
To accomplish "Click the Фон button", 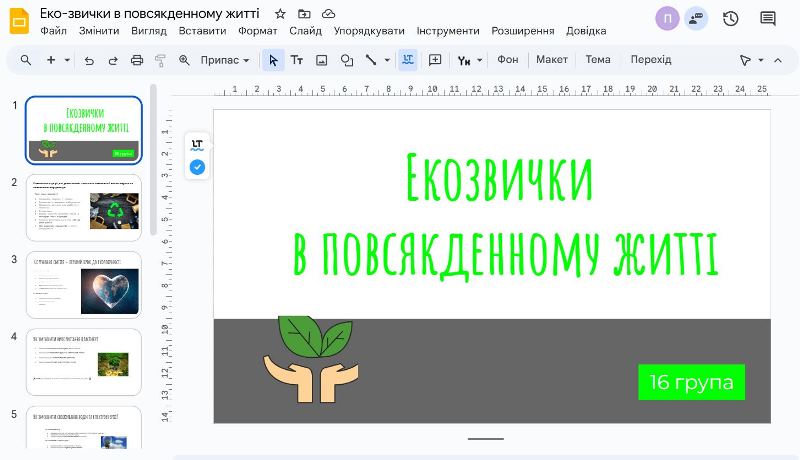I will click(x=508, y=60).
